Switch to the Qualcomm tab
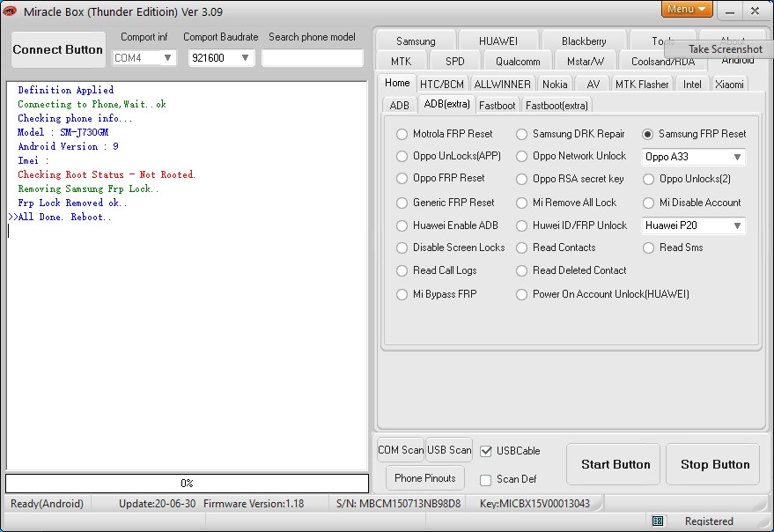The width and height of the screenshot is (774, 532). (518, 62)
